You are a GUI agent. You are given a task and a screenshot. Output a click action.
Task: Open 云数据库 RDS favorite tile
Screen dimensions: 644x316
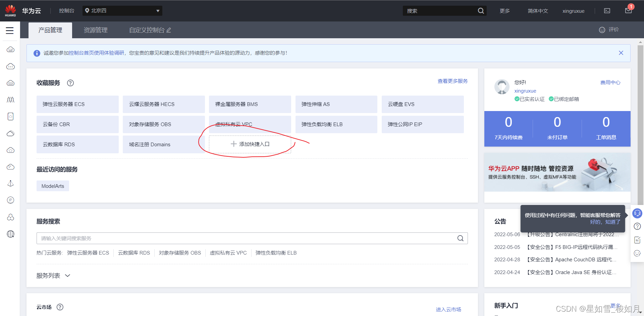(x=77, y=145)
